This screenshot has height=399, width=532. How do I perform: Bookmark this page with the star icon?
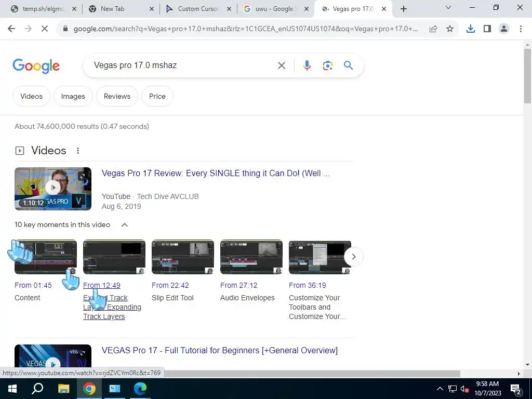[x=450, y=29]
